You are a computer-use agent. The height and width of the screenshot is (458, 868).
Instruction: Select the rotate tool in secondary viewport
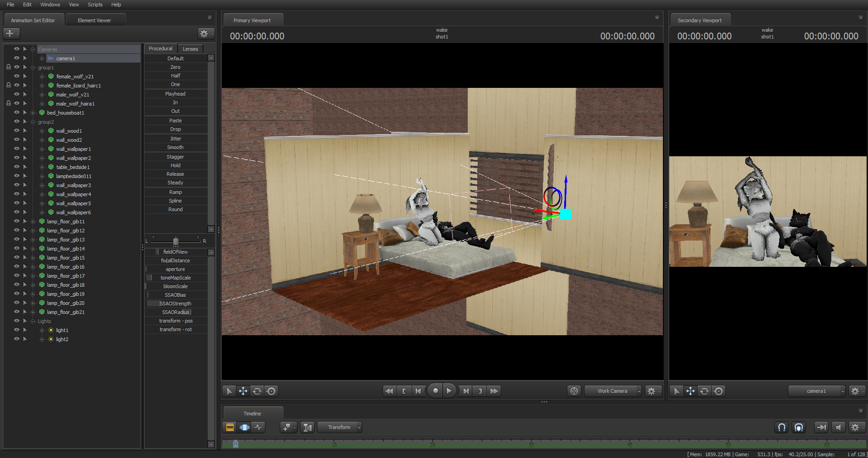[x=705, y=391]
